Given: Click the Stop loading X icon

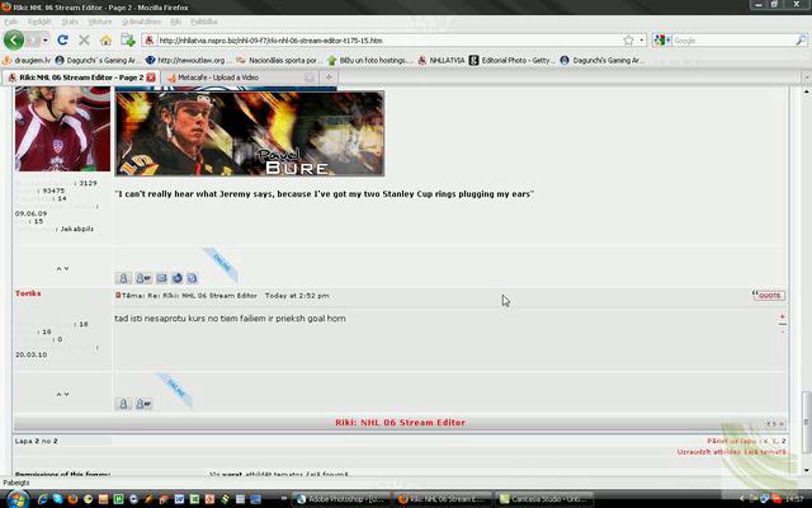Looking at the screenshot, I should (84, 41).
